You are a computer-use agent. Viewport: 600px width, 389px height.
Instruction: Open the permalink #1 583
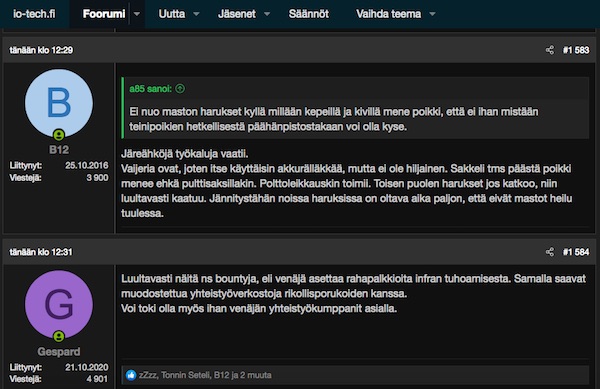tap(576, 50)
